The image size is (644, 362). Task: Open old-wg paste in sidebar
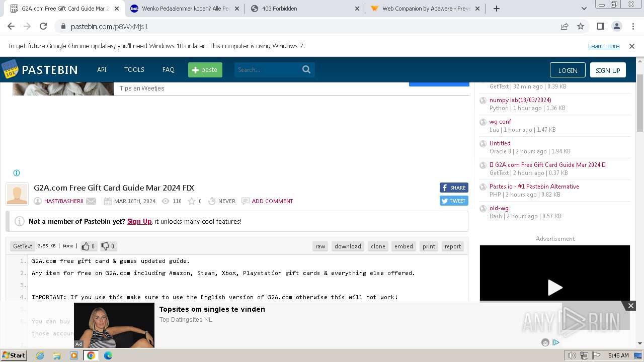click(x=499, y=208)
